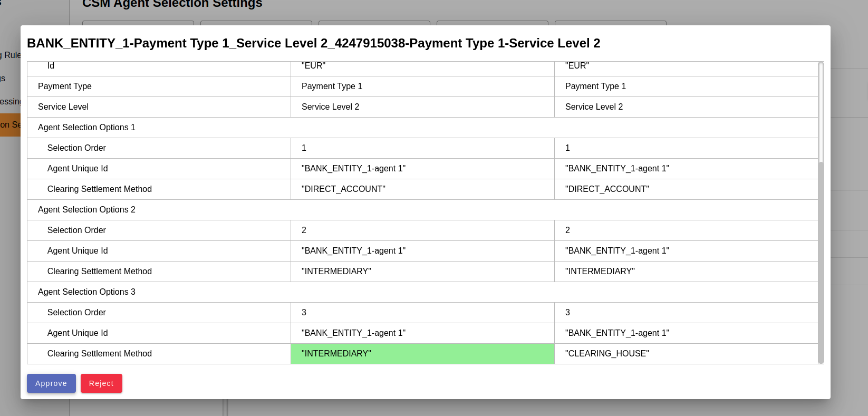Click the "CLEARING_HOUSE" value cell
868x416 pixels.
click(x=606, y=354)
